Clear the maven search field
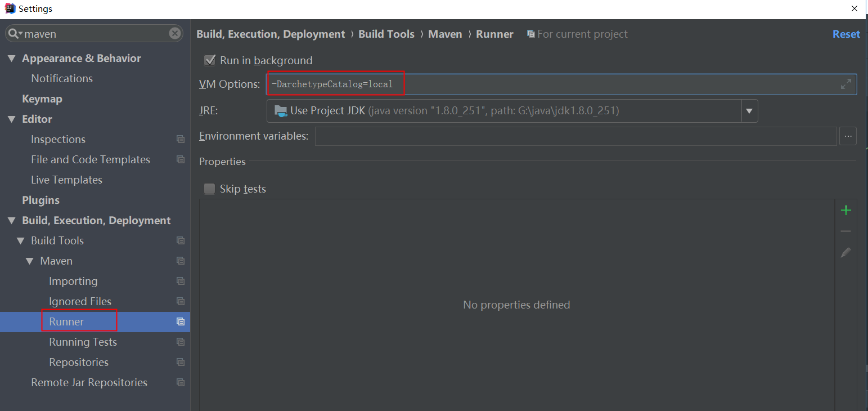Viewport: 868px width, 411px height. coord(175,34)
